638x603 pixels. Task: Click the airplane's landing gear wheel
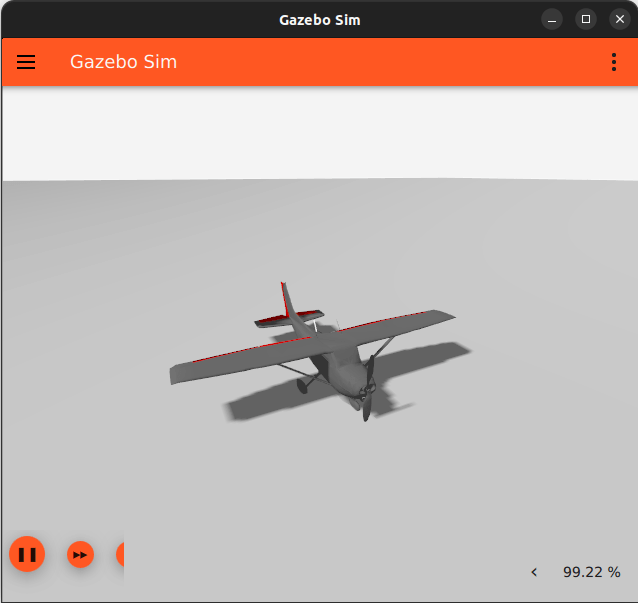[358, 404]
